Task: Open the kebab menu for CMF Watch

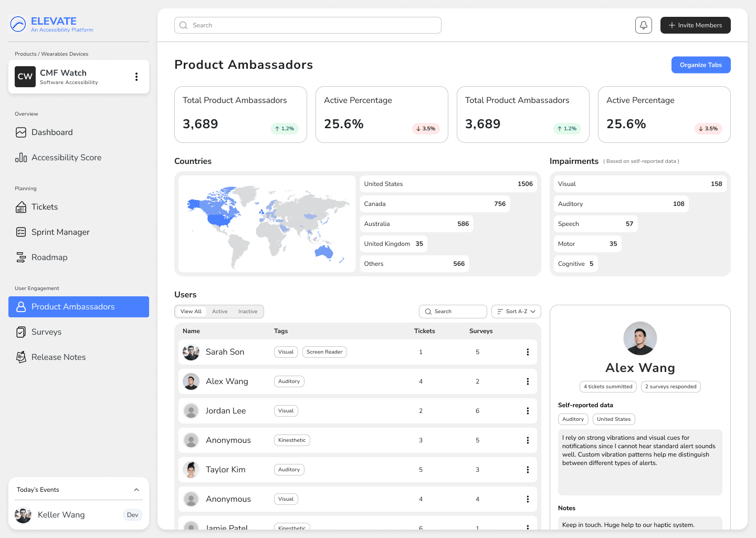Action: click(136, 76)
